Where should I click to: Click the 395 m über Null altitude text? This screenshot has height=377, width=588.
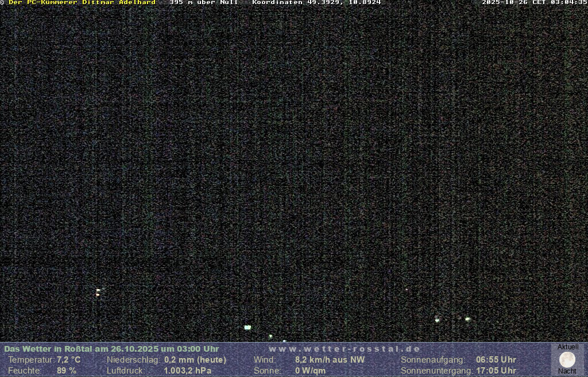203,3
